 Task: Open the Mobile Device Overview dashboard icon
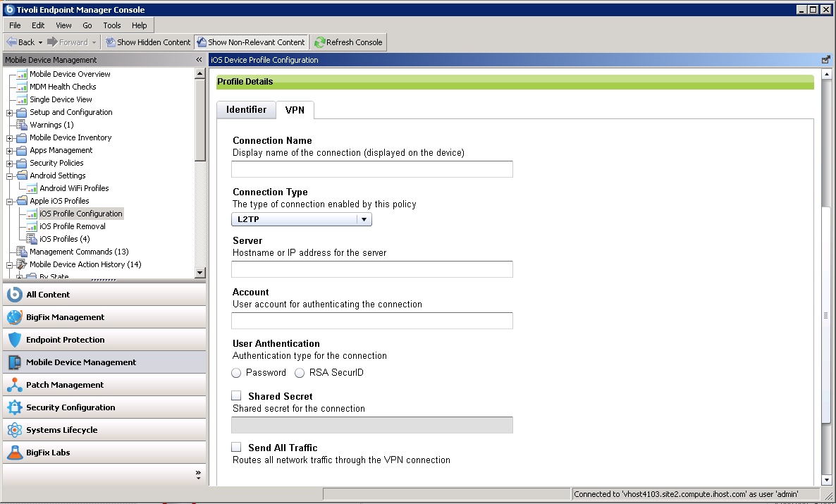coord(22,74)
